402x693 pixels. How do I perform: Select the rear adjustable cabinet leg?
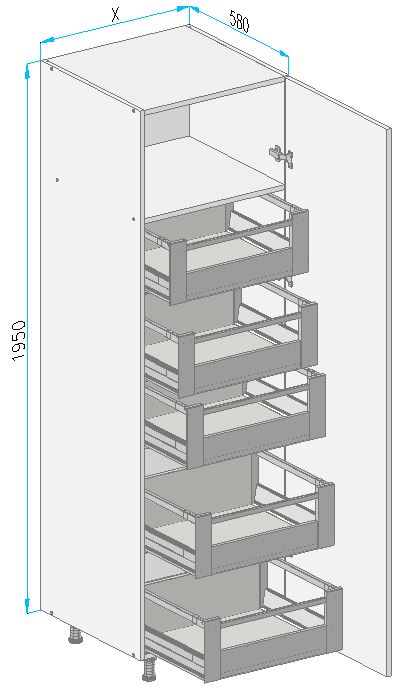[76, 634]
